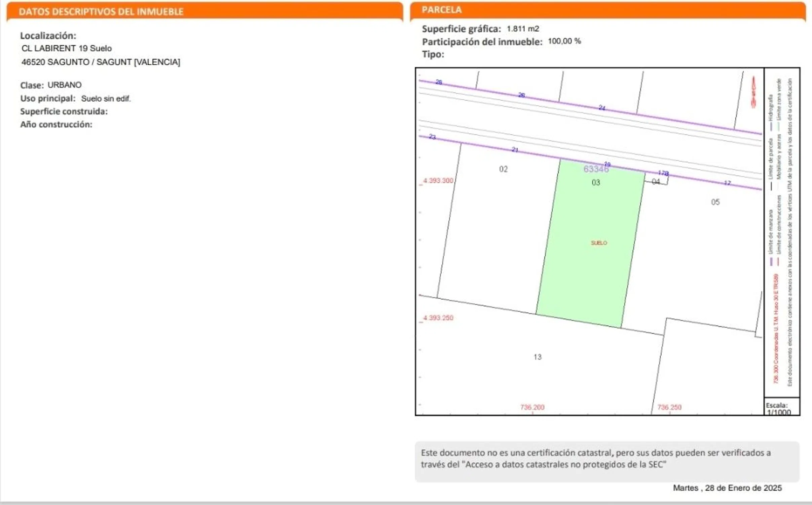Click parcel number 05 on the map
The image size is (812, 505).
click(x=715, y=202)
